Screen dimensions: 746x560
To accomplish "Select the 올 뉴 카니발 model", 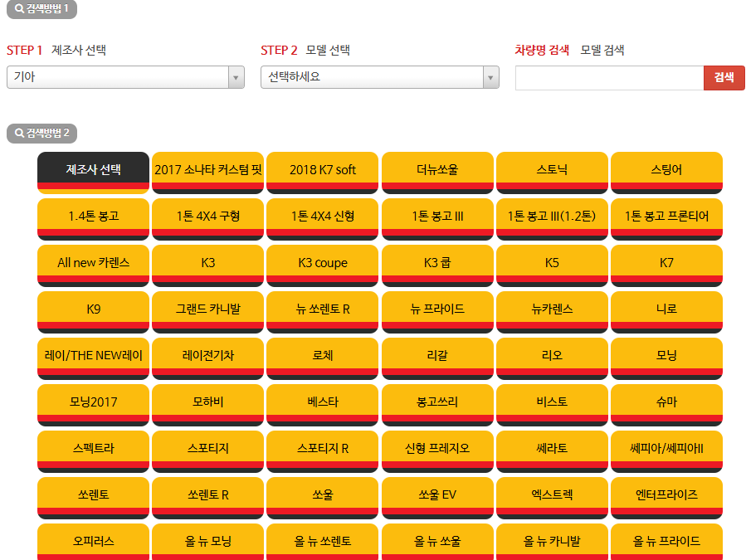I will tap(552, 542).
